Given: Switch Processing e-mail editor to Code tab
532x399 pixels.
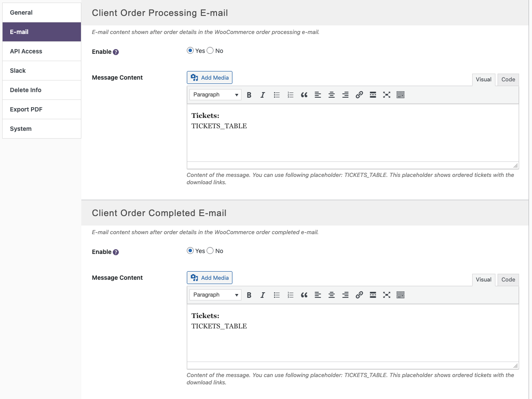Looking at the screenshot, I should tap(508, 80).
